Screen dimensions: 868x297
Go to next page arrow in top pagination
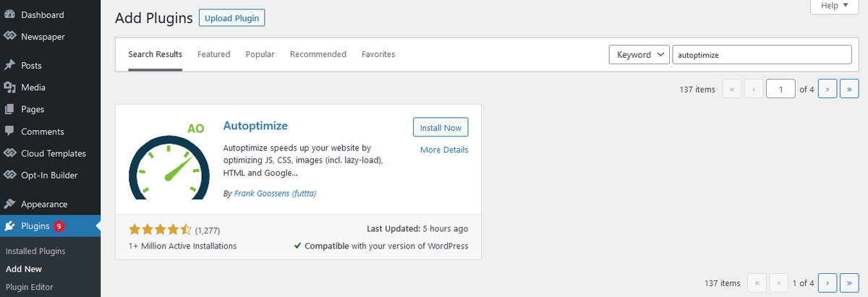827,90
